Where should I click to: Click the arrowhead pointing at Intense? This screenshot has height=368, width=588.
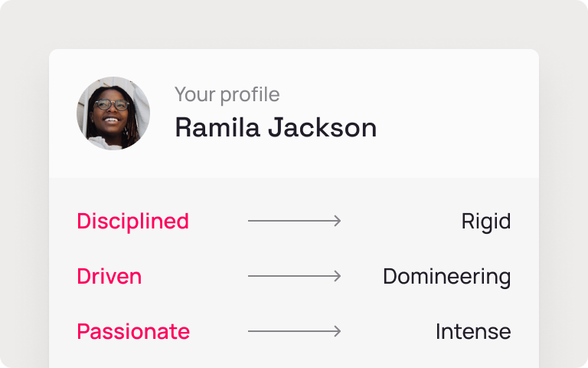(337, 331)
